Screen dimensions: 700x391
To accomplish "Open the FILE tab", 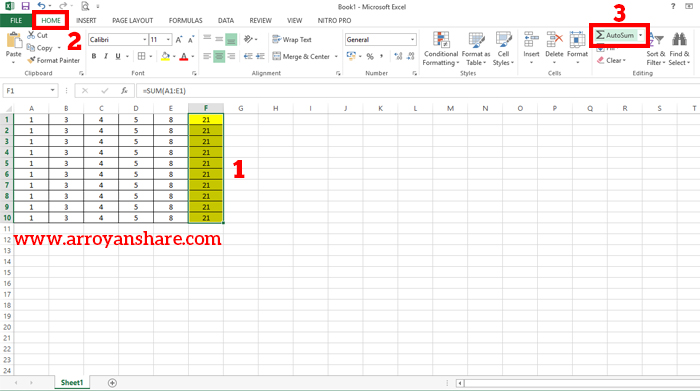I will 16,21.
